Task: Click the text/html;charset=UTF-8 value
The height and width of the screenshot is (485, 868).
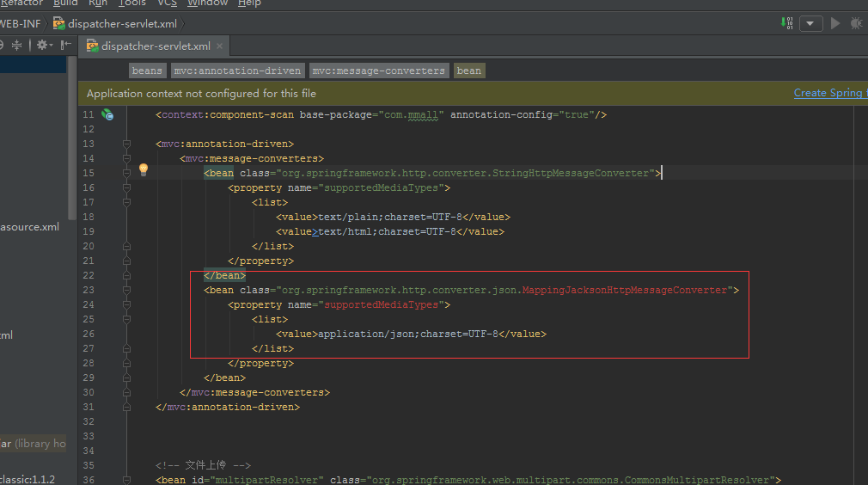Action: click(387, 231)
